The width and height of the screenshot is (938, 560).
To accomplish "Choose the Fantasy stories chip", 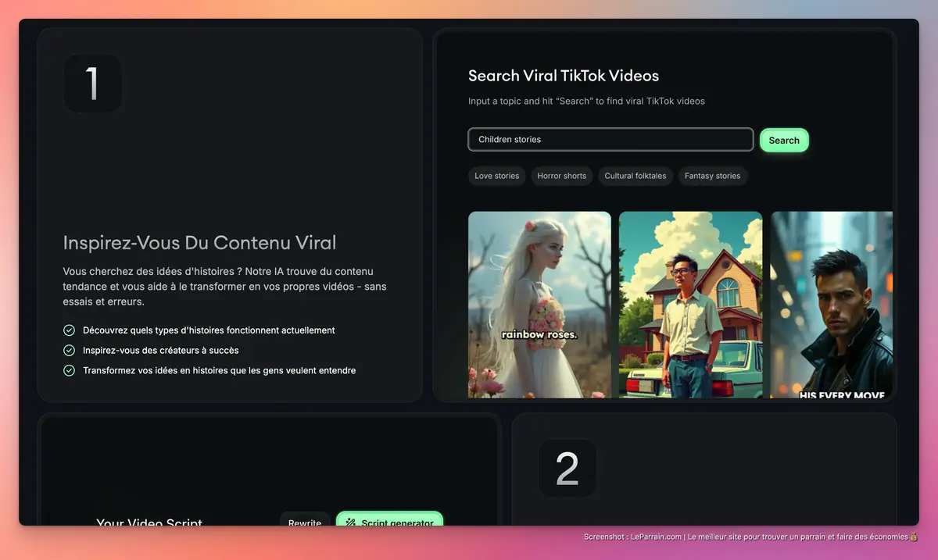I will (712, 176).
